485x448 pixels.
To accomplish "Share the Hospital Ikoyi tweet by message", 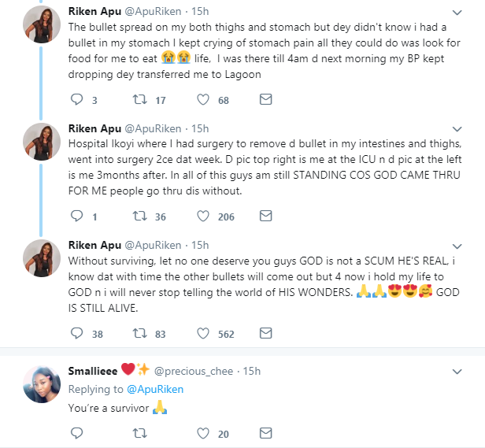I will 265,216.
